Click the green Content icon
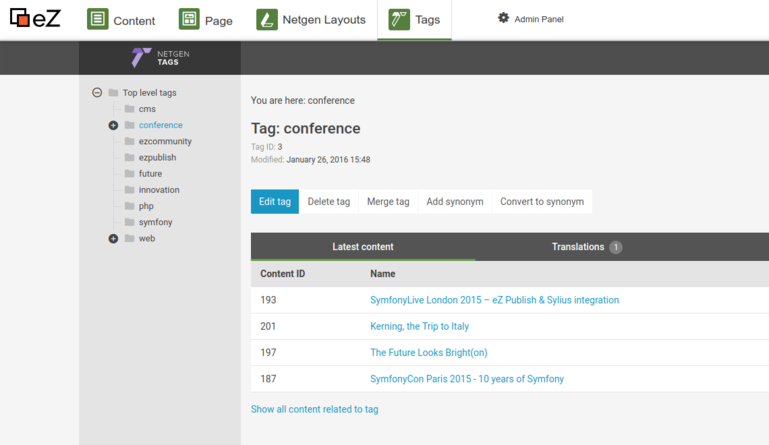 click(x=98, y=19)
